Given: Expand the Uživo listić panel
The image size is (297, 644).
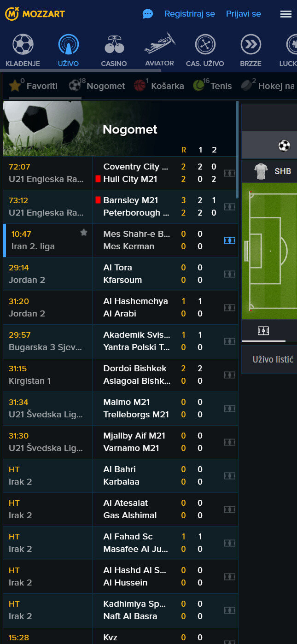Looking at the screenshot, I should click(x=273, y=359).
